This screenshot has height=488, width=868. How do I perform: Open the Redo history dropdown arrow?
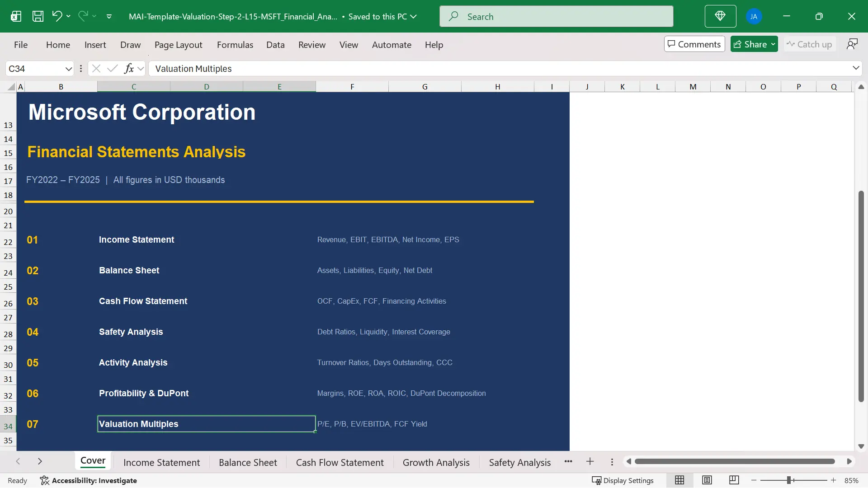coord(94,16)
